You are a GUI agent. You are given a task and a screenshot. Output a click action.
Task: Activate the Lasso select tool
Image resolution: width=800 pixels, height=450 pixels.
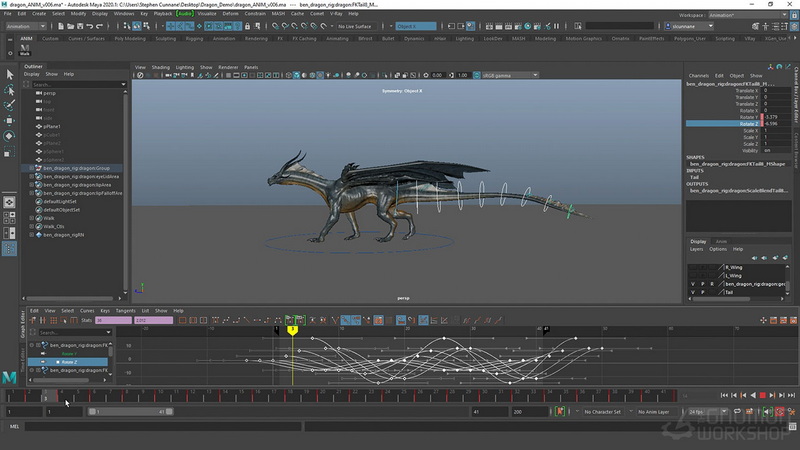[9, 90]
